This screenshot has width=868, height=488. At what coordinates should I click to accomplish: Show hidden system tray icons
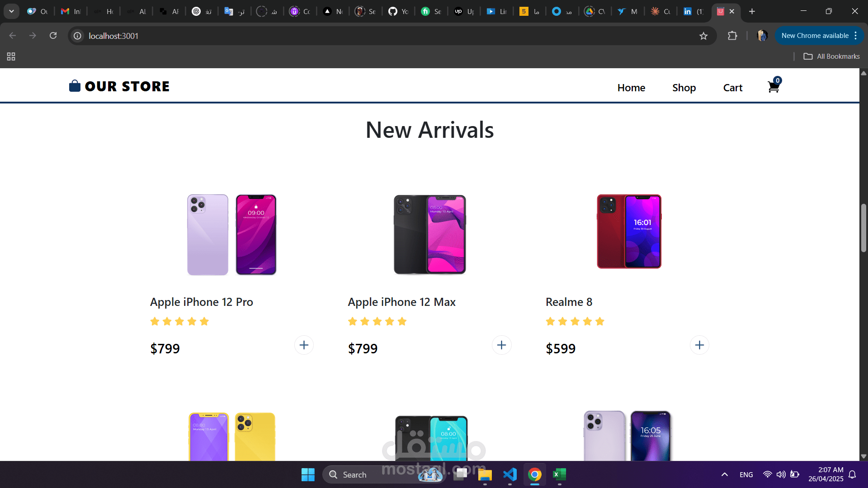tap(725, 474)
